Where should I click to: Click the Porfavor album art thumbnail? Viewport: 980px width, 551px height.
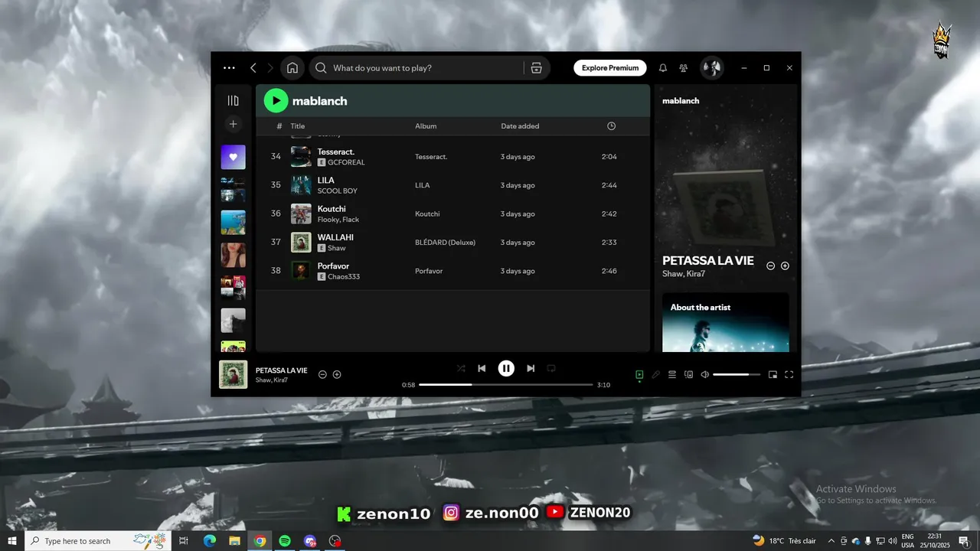[301, 271]
